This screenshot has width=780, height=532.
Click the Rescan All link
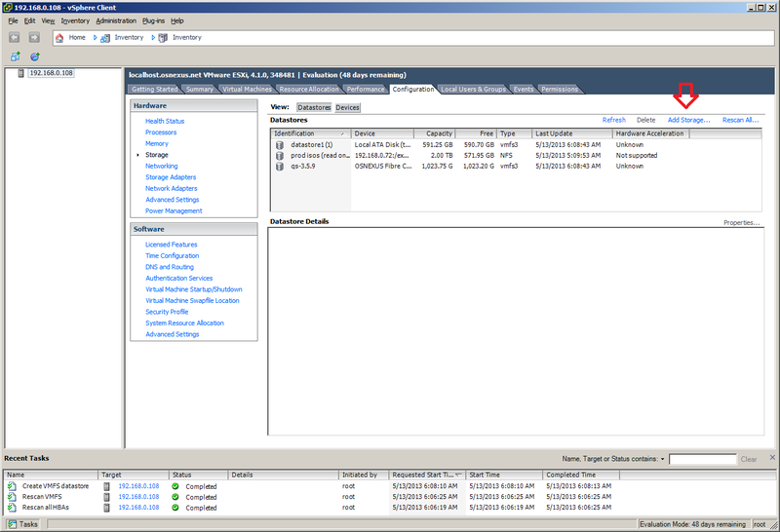[741, 120]
